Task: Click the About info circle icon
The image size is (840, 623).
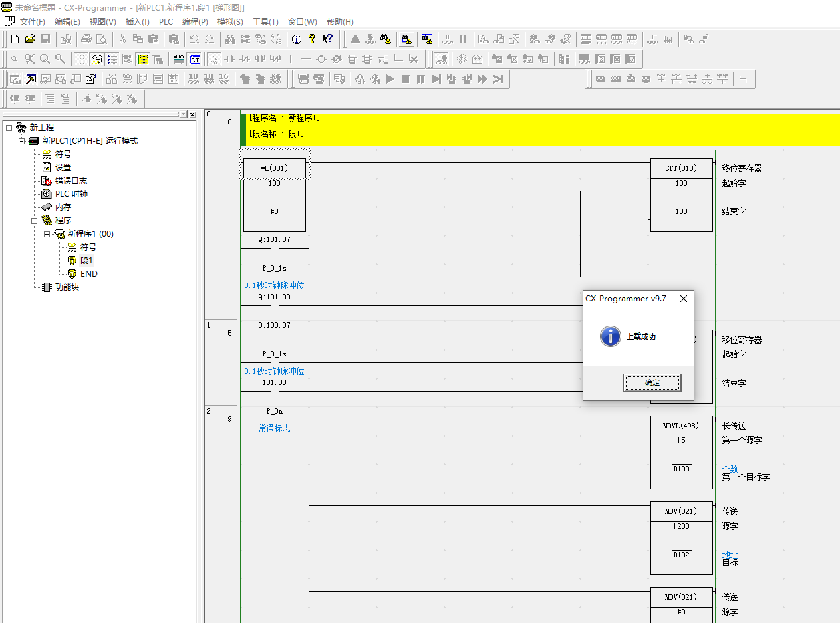Action: pos(297,39)
